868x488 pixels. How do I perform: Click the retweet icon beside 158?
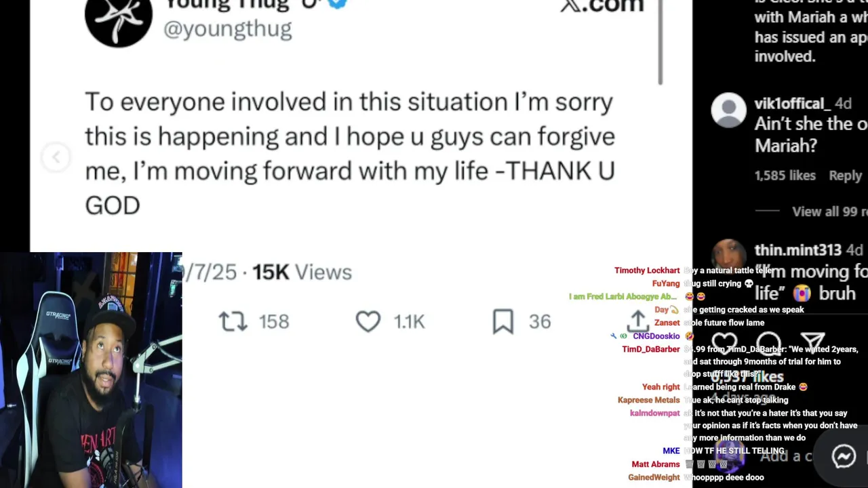[233, 321]
